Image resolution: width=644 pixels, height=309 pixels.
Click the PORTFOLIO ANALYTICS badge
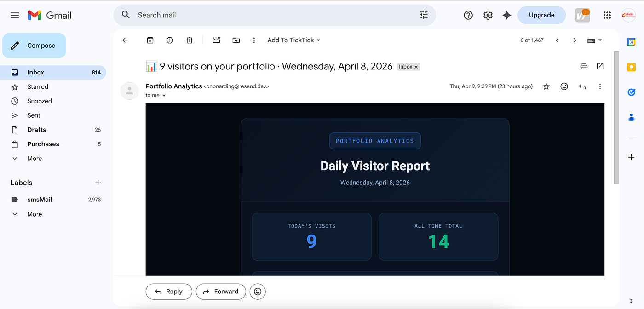click(375, 141)
